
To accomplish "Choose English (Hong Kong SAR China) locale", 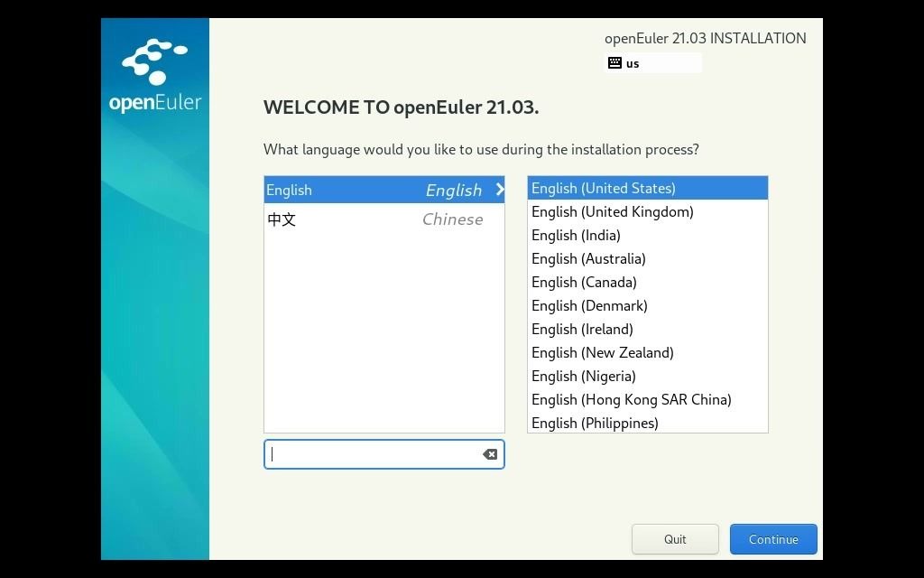I will click(648, 400).
